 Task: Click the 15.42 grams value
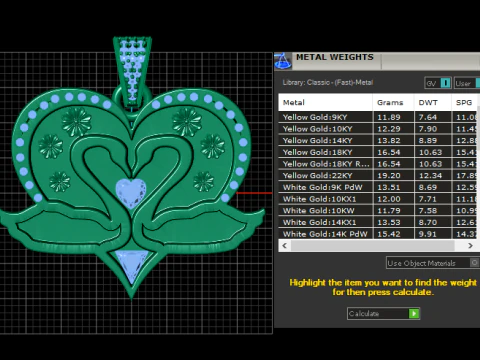click(x=389, y=234)
